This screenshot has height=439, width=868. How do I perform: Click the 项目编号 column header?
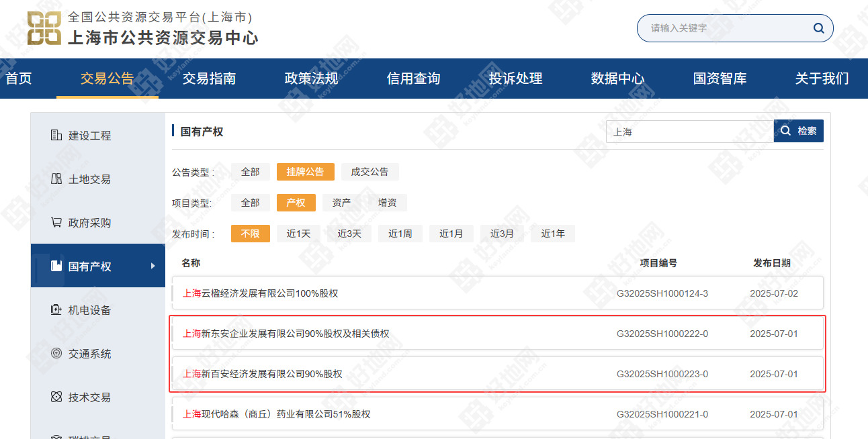click(x=658, y=263)
